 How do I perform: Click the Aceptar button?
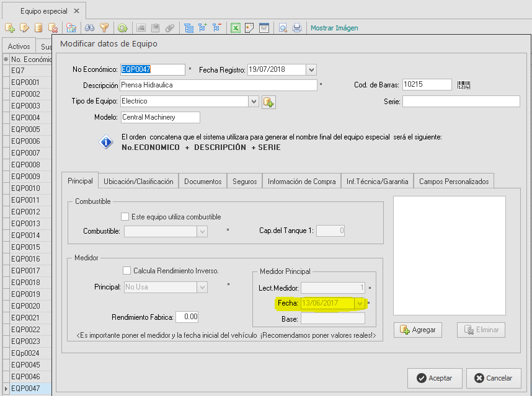click(x=435, y=378)
